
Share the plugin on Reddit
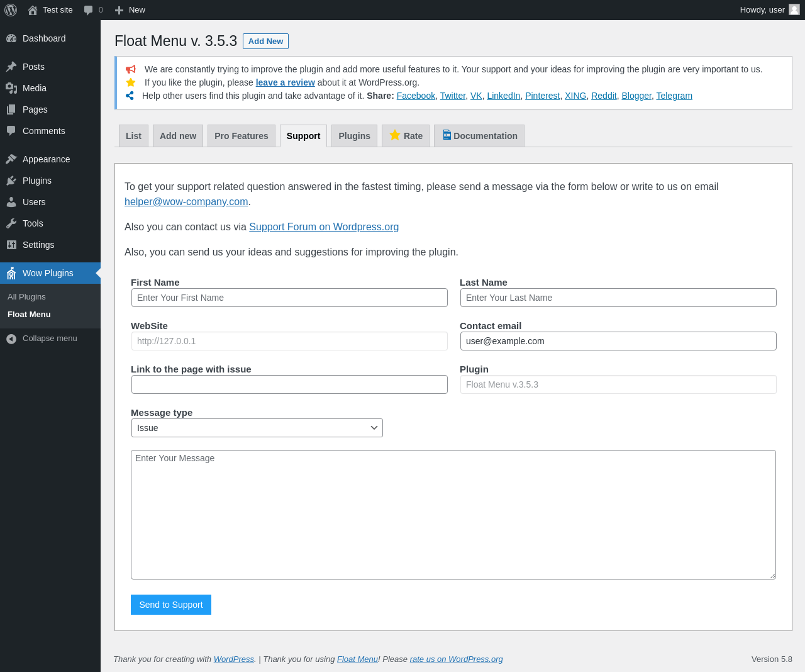pyautogui.click(x=604, y=96)
